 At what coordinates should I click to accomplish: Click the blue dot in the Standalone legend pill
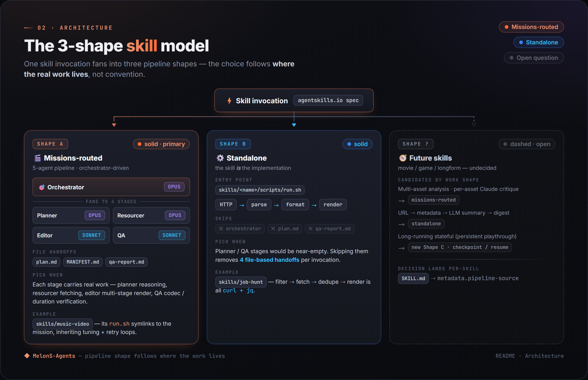[521, 43]
